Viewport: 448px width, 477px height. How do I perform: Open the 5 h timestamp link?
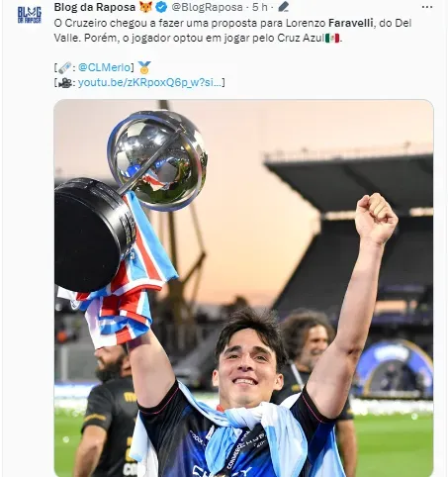pyautogui.click(x=260, y=7)
